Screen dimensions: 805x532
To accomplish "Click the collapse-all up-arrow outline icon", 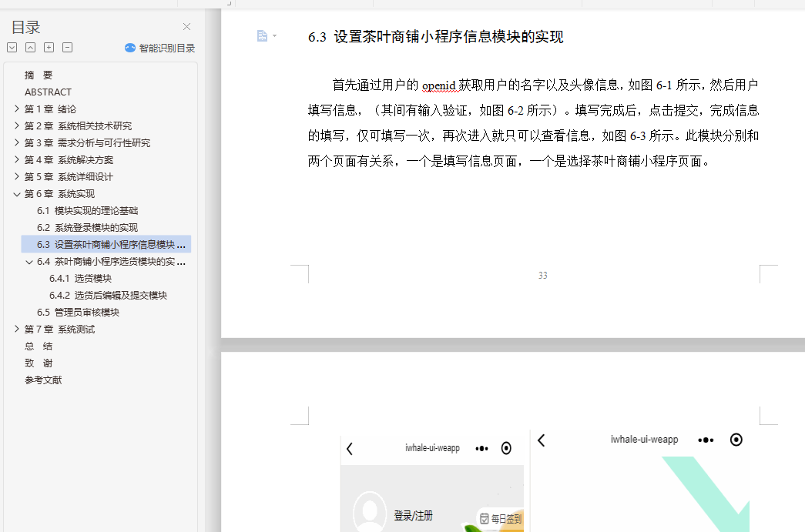I will click(31, 48).
